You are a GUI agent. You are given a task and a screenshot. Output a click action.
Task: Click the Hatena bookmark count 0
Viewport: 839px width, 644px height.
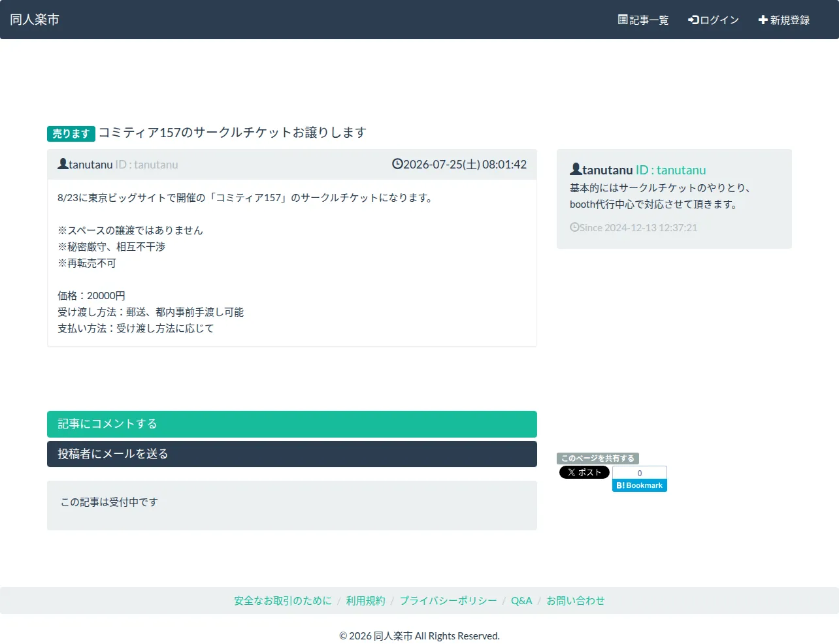tap(640, 473)
